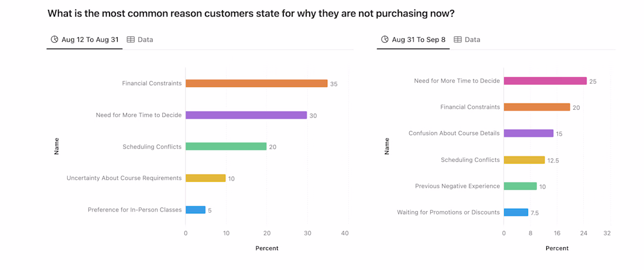Click the purple Need for More Time bar showing 30
Viewport: 644px width, 270px height.
(x=246, y=115)
